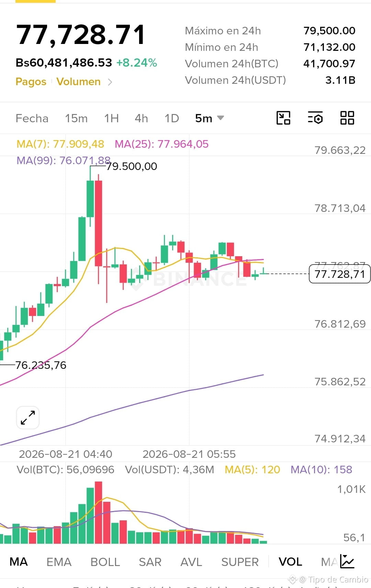
Task: Tap the 1,01K volume axis label
Action: point(351,489)
